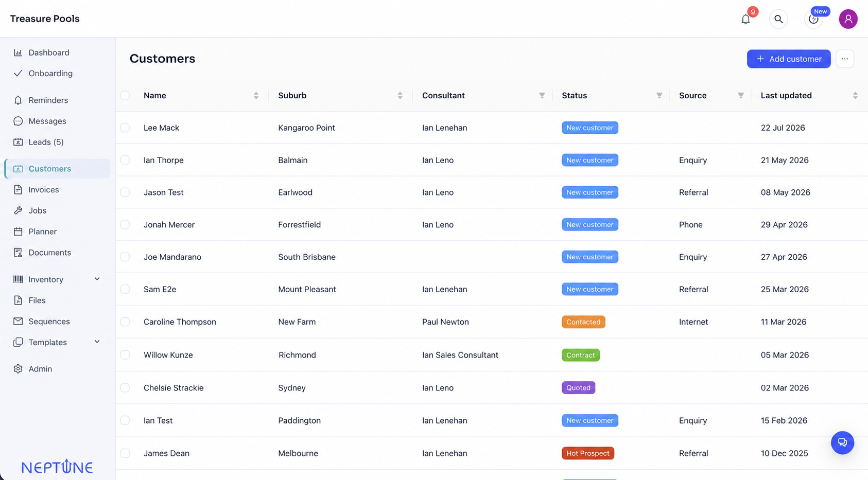
Task: Click the green Contract status badge
Action: pyautogui.click(x=581, y=355)
